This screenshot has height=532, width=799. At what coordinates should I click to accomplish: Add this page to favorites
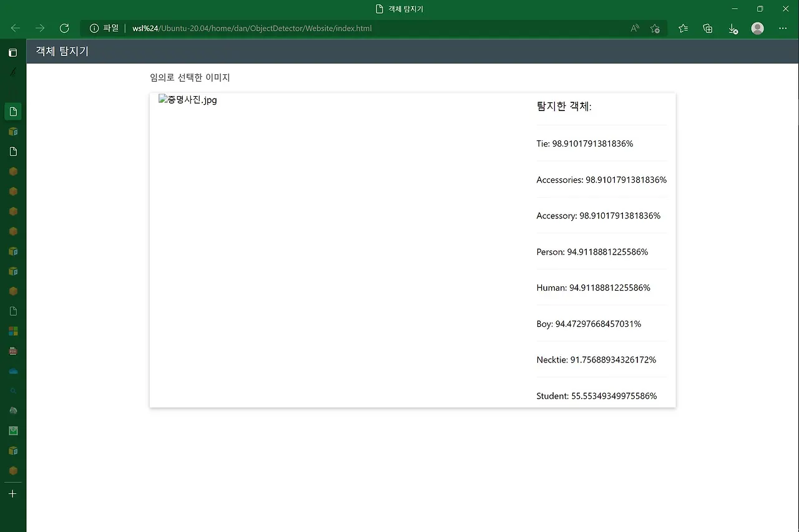point(655,28)
